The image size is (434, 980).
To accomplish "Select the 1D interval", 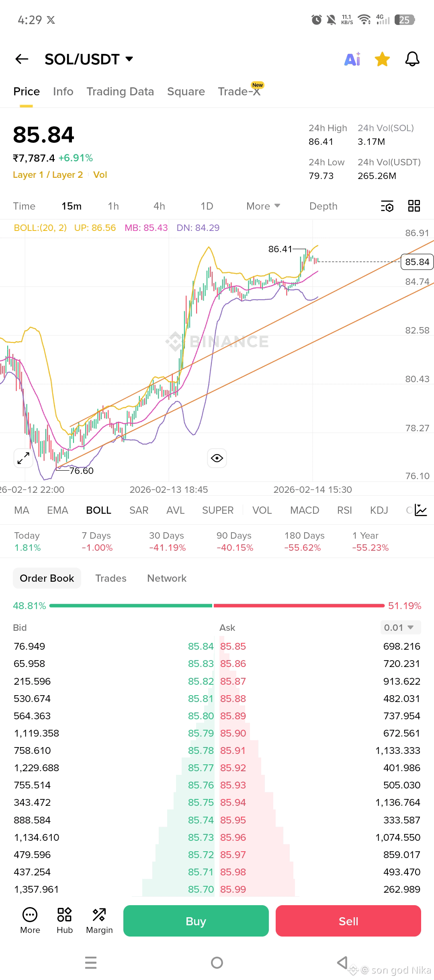I will click(x=207, y=206).
